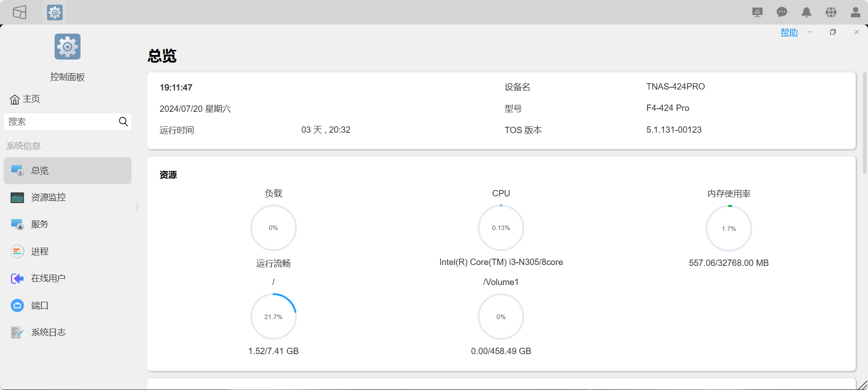The width and height of the screenshot is (868, 390).
Task: Open 系统日志 in the sidebar
Action: coord(67,332)
